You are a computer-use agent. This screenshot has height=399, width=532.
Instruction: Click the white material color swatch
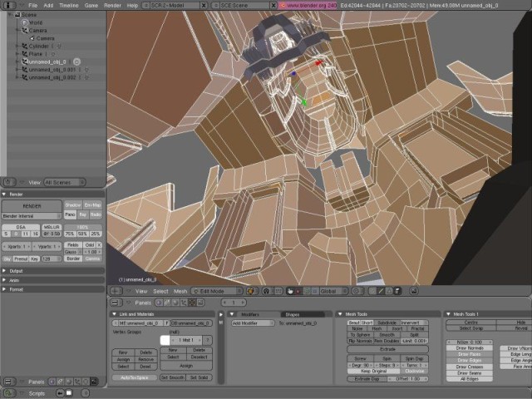click(165, 340)
